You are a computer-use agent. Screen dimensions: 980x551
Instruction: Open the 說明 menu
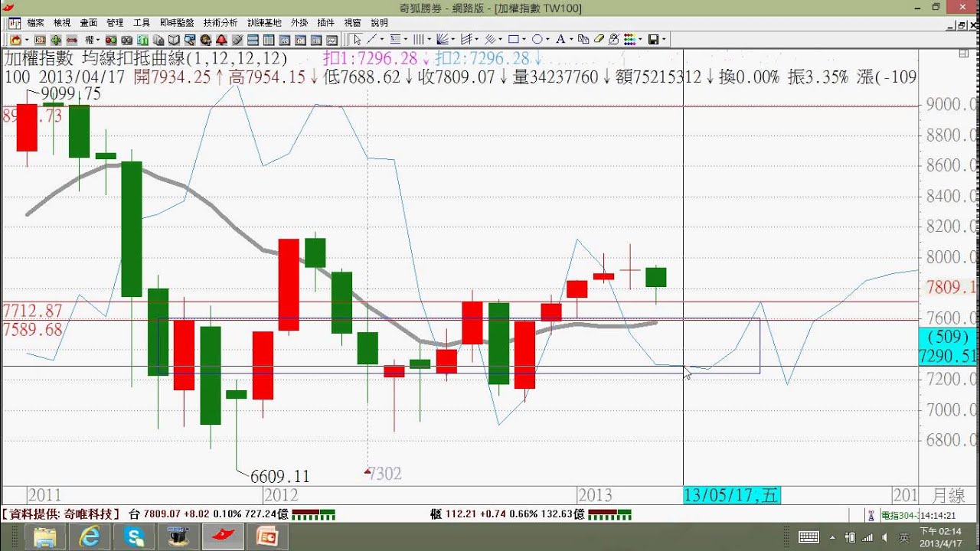pyautogui.click(x=379, y=23)
